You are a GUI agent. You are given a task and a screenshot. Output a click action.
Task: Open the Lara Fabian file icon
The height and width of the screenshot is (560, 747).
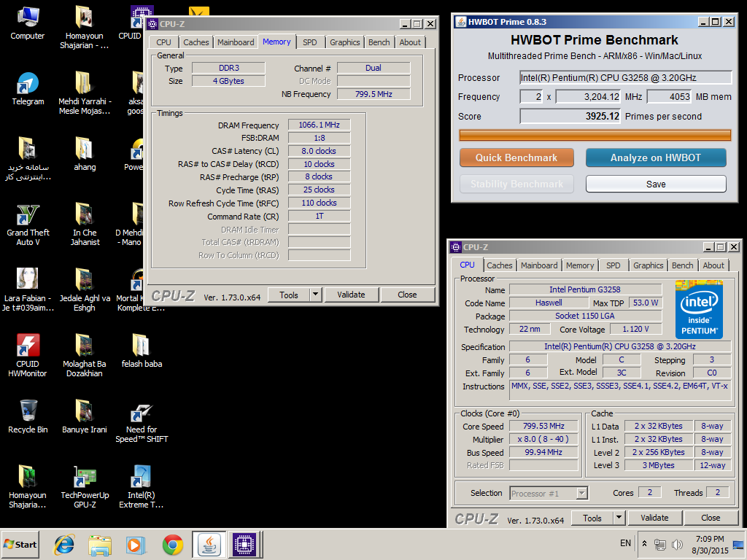pos(28,289)
